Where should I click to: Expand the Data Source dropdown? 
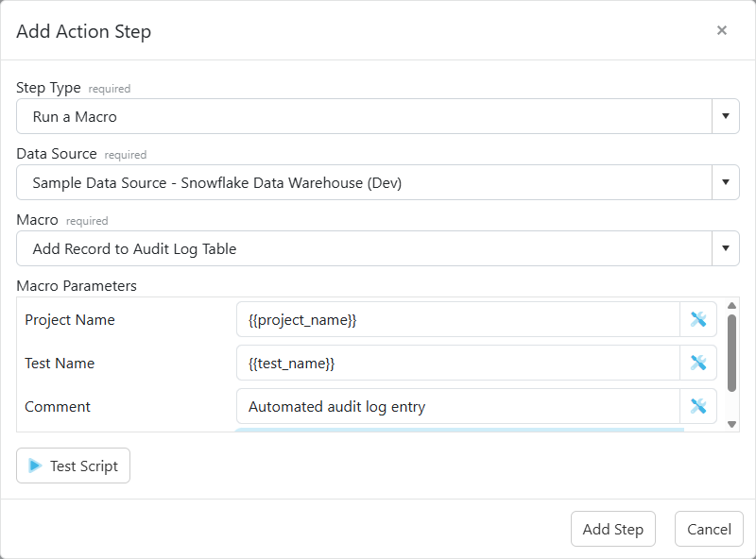(x=727, y=181)
